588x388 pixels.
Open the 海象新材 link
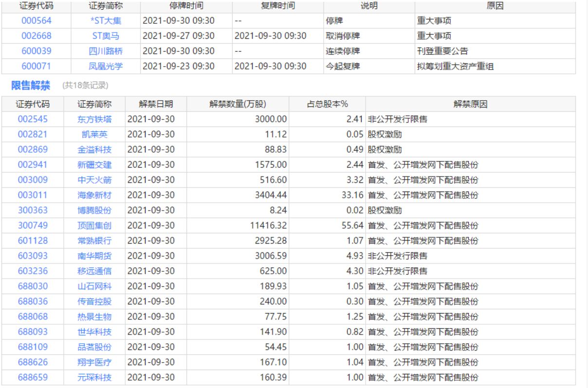(94, 195)
